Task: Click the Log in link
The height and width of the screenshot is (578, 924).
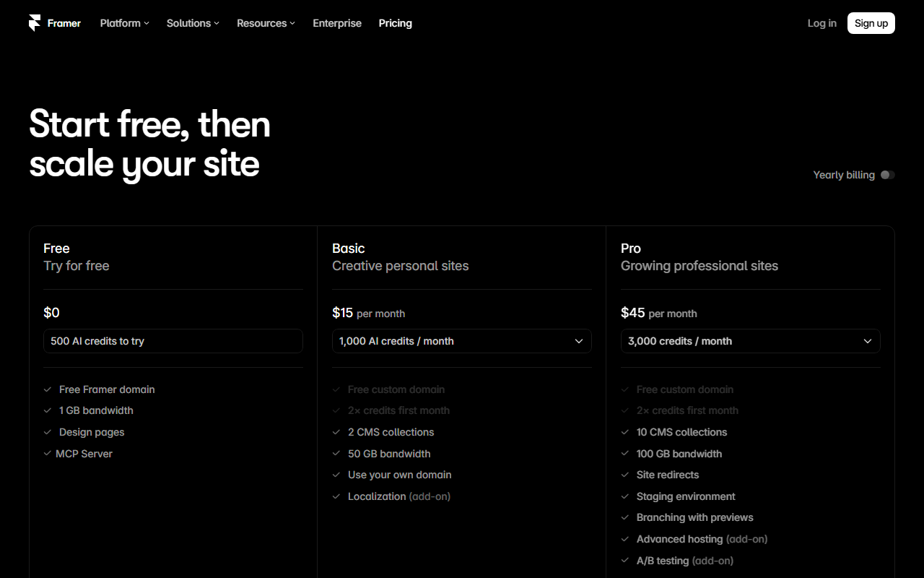Action: point(822,23)
